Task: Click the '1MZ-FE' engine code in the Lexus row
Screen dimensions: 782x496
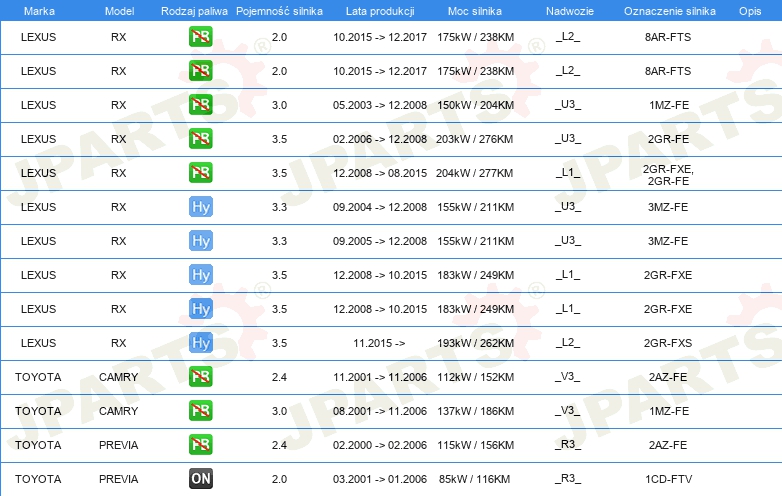Action: pyautogui.click(x=669, y=105)
